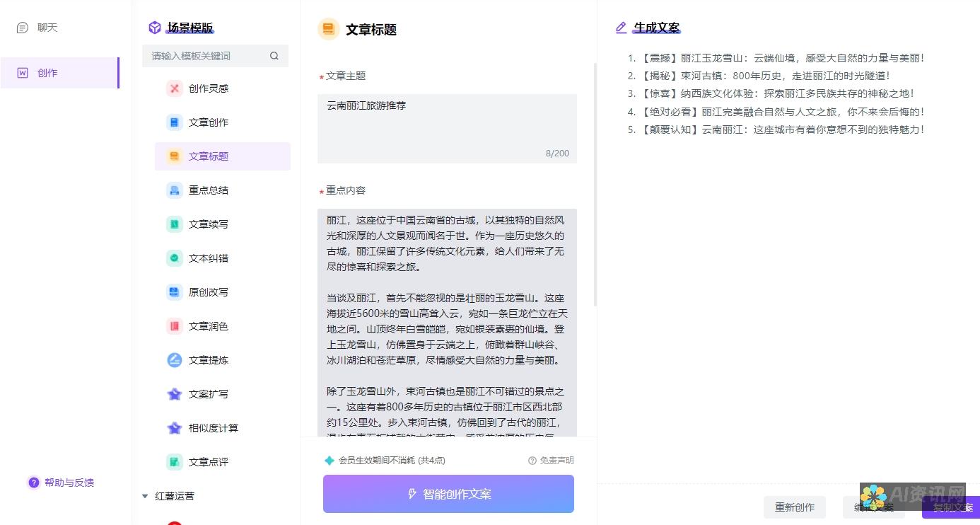Image resolution: width=980 pixels, height=525 pixels.
Task: Click the 智能创作文案 button
Action: click(x=448, y=494)
